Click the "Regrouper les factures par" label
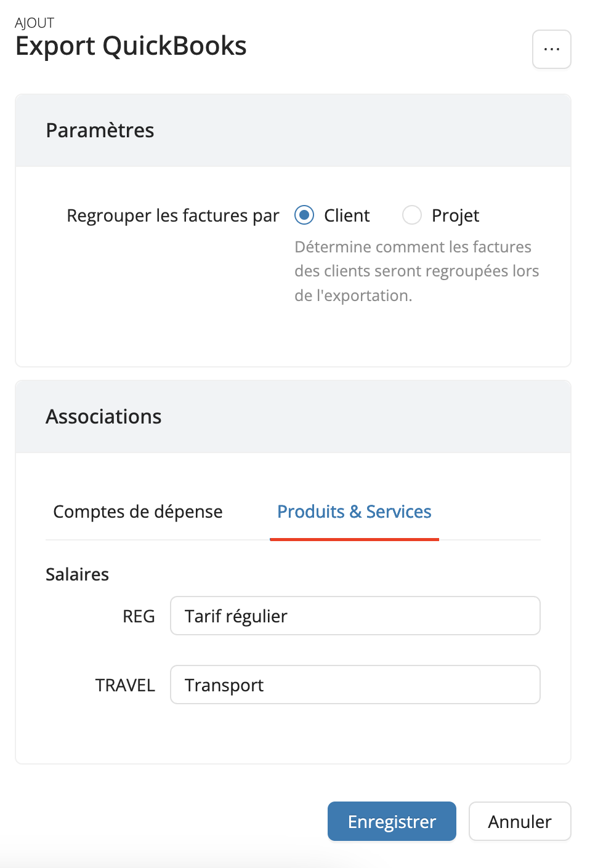 click(172, 215)
